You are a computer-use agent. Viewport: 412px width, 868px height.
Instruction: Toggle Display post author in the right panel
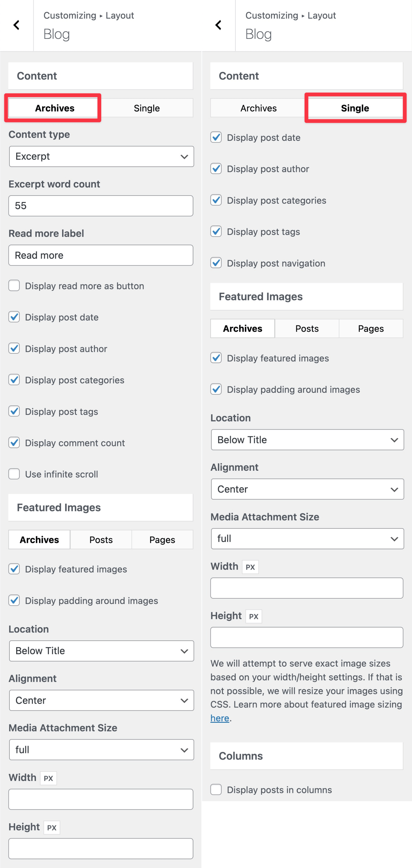216,169
